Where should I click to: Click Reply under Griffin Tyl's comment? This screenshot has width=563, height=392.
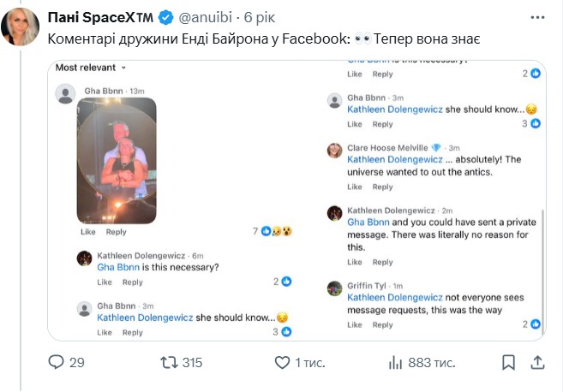(382, 325)
